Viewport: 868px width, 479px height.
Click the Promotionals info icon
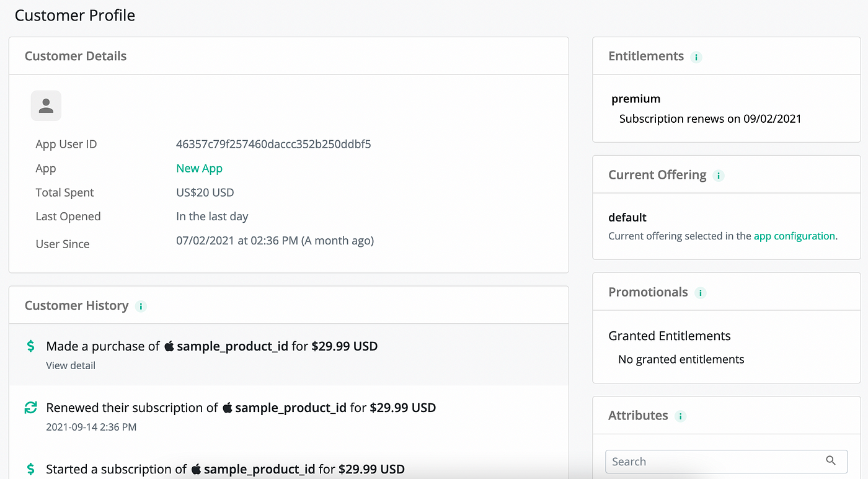click(x=700, y=293)
